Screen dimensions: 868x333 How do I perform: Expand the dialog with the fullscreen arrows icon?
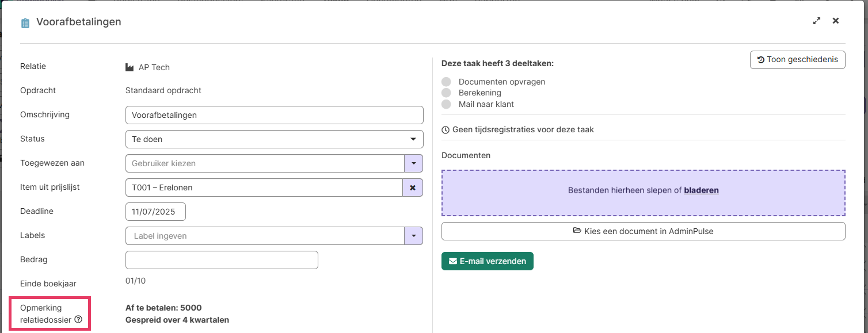[816, 21]
